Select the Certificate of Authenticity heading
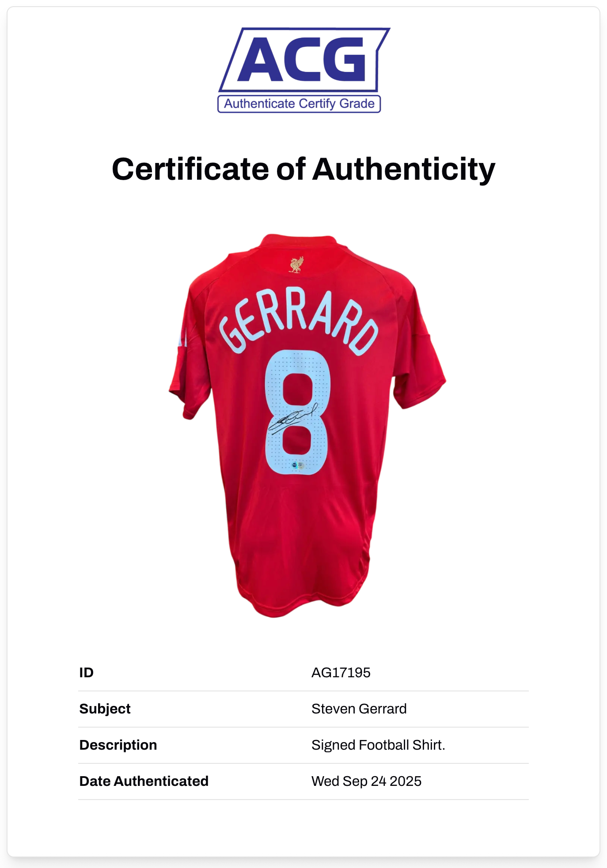607x868 pixels. pyautogui.click(x=303, y=169)
